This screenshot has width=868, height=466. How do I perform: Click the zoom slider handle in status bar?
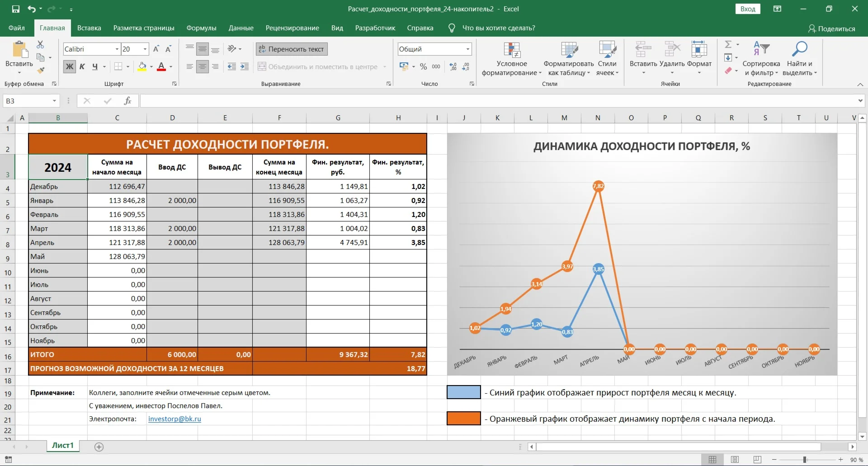click(x=805, y=460)
